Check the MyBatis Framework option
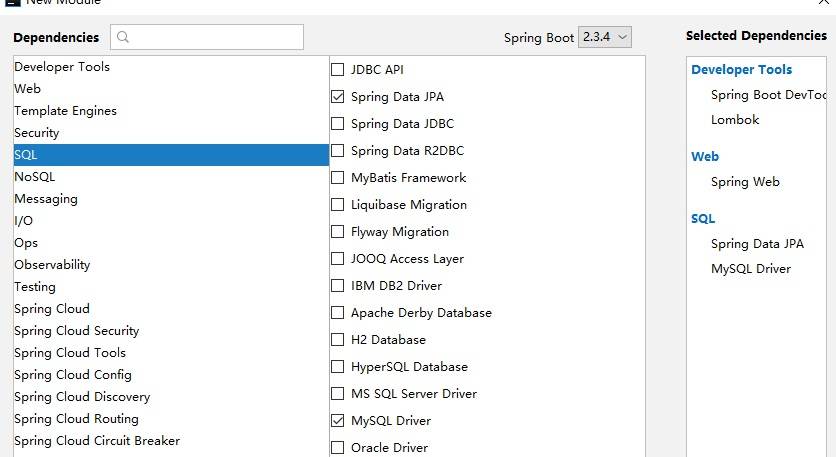The height and width of the screenshot is (457, 836). pyautogui.click(x=337, y=178)
